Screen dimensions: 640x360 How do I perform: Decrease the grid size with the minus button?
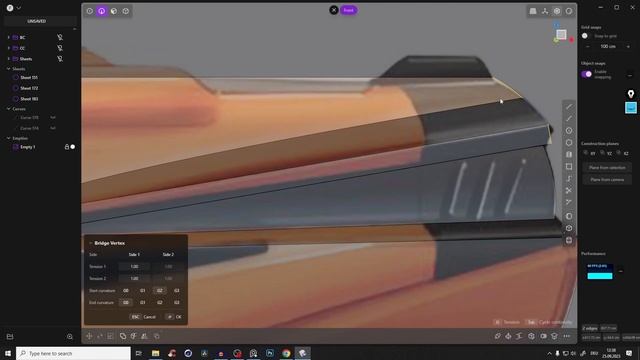point(588,47)
